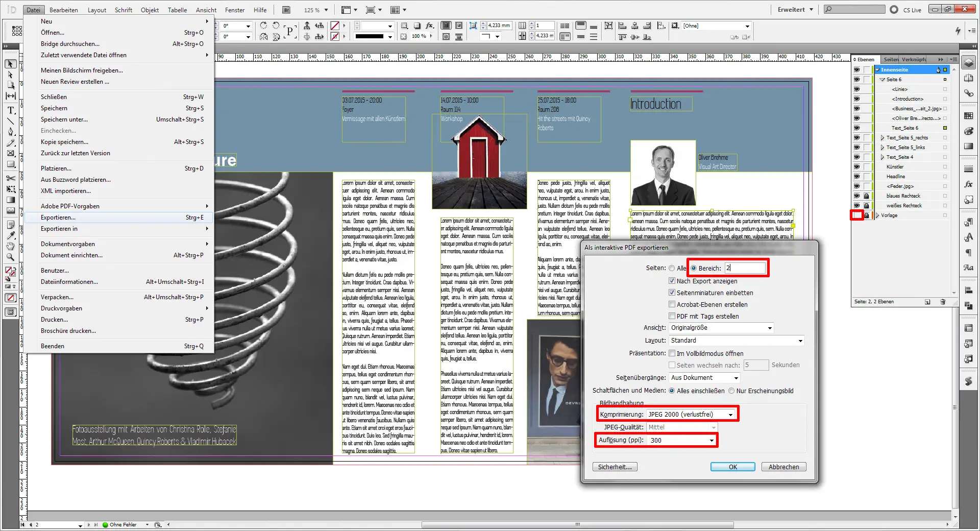The width and height of the screenshot is (980, 531).
Task: Select the Type tool in the toolbox
Action: 11,110
